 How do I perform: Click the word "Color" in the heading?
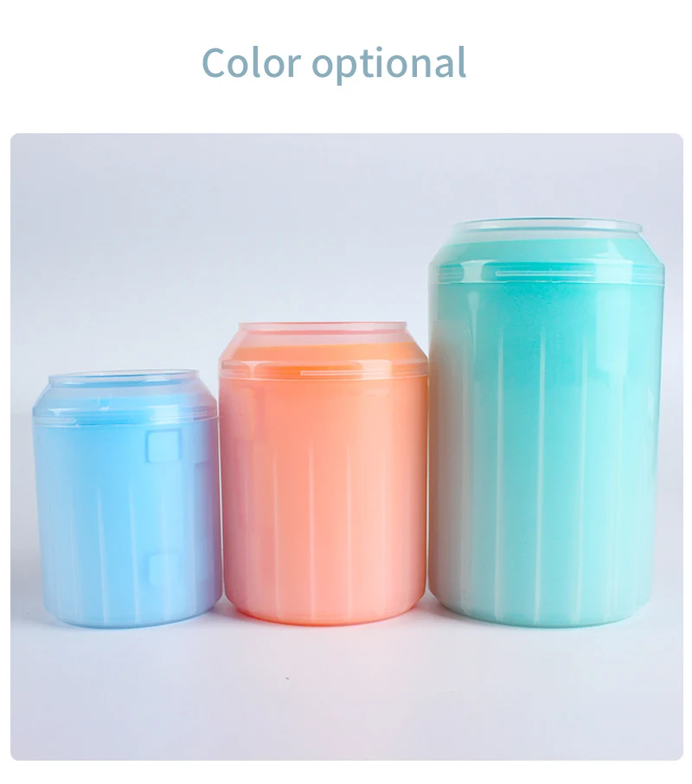tap(252, 62)
